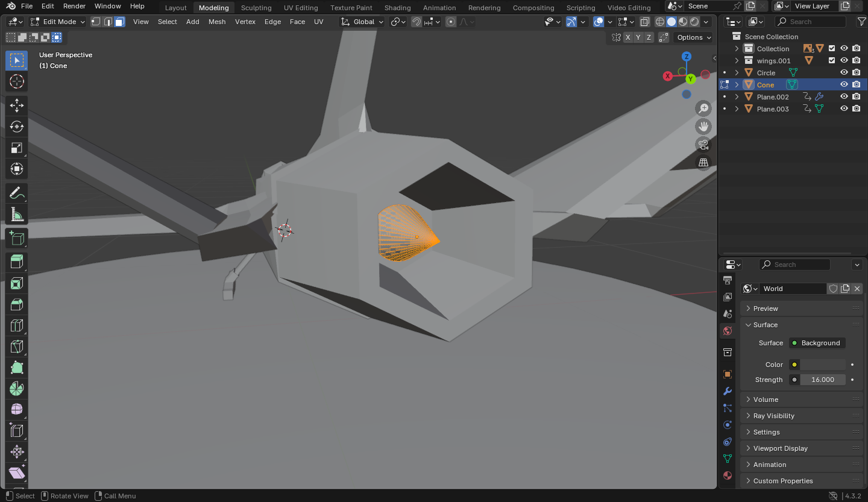Switch perspective/orthographic grid icon
868x502 pixels.
click(x=703, y=163)
